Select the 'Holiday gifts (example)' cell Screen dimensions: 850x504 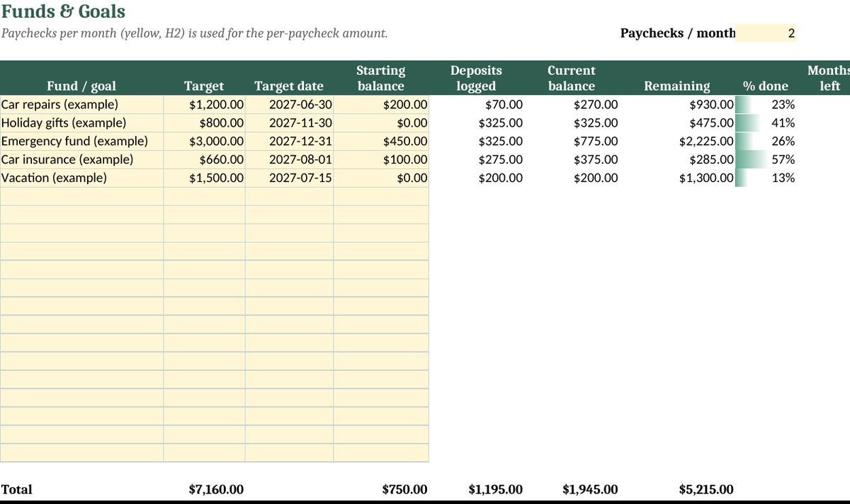tap(82, 123)
